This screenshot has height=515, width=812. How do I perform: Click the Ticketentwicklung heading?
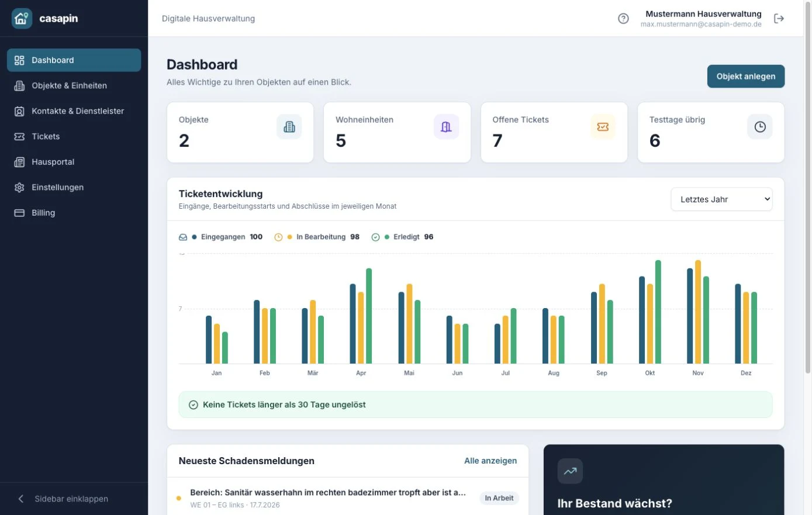tap(221, 194)
